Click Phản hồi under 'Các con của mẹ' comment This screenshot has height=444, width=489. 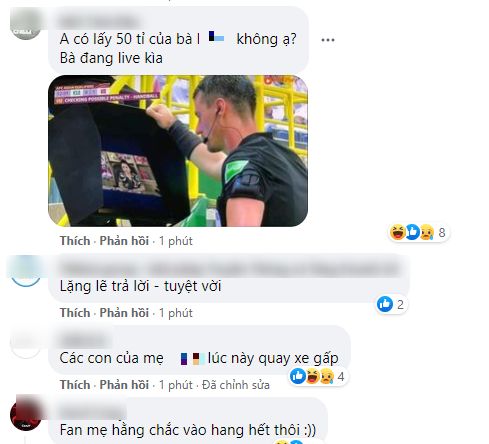124,385
